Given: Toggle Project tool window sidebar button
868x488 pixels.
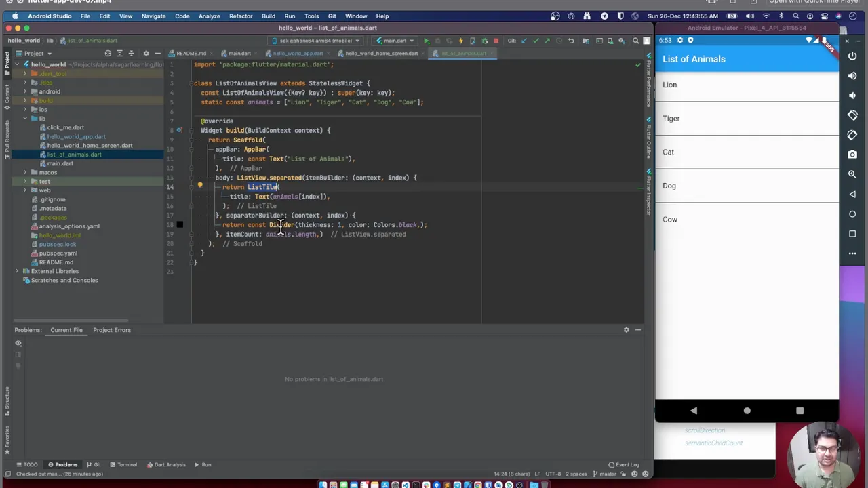Looking at the screenshot, I should (x=7, y=64).
